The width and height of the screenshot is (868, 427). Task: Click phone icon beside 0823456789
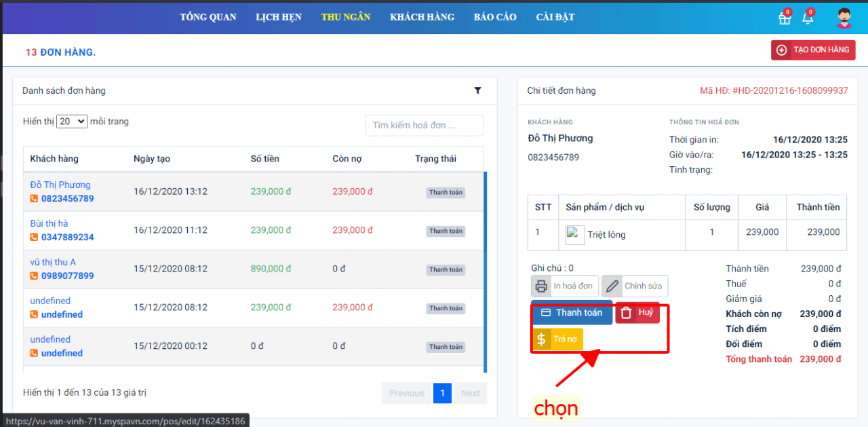[34, 199]
